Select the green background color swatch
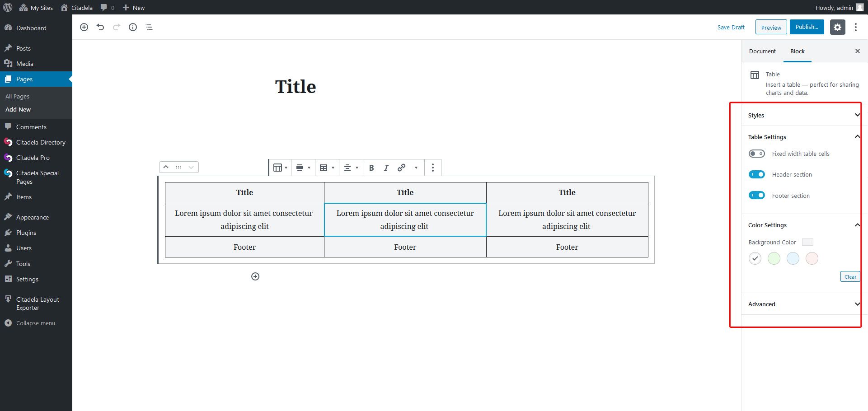868x411 pixels. coord(774,258)
